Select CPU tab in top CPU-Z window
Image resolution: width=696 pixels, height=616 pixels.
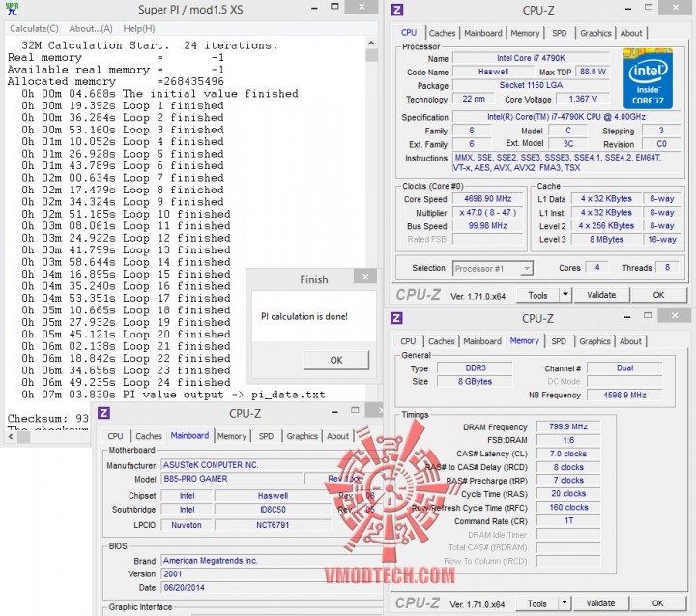coord(409,33)
